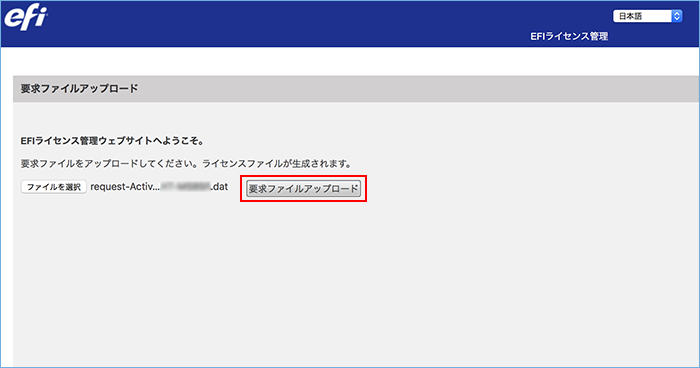This screenshot has width=700, height=368.
Task: Click the EFIライセンス管理 header text
Action: (x=569, y=37)
